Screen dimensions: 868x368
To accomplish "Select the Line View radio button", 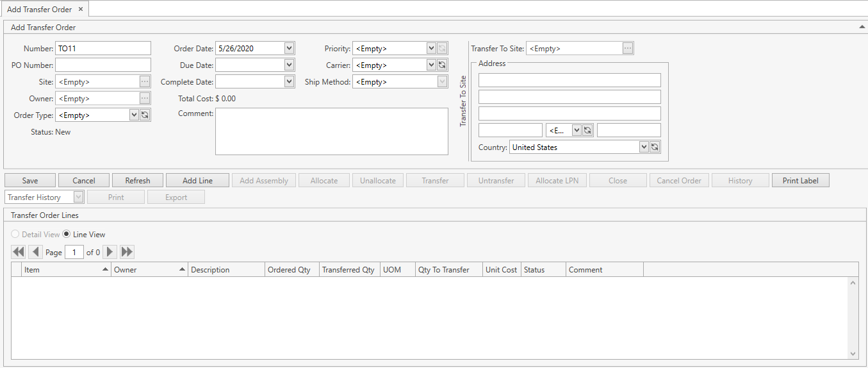I will pyautogui.click(x=67, y=235).
